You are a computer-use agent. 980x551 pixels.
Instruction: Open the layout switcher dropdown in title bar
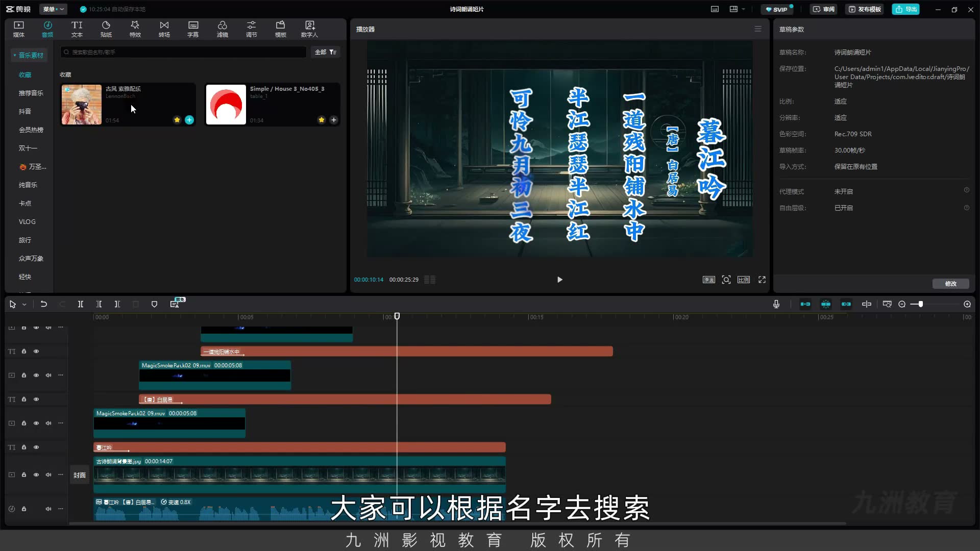pos(737,9)
